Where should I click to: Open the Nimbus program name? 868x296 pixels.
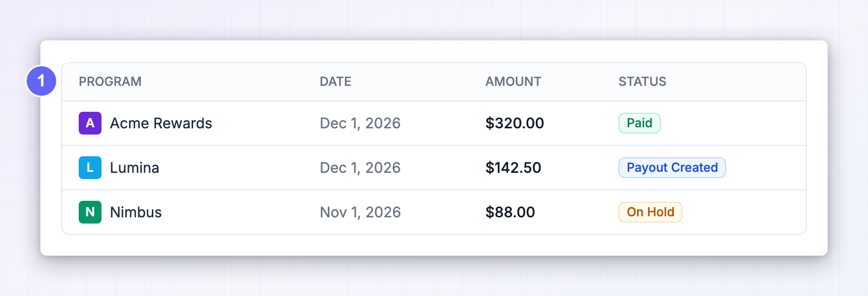136,212
